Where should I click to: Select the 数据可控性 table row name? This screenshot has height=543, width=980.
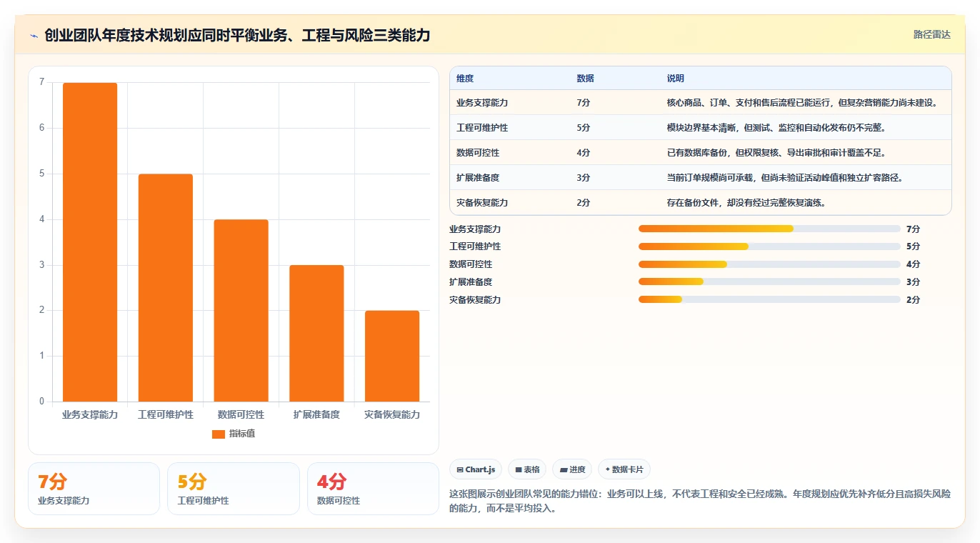click(478, 153)
